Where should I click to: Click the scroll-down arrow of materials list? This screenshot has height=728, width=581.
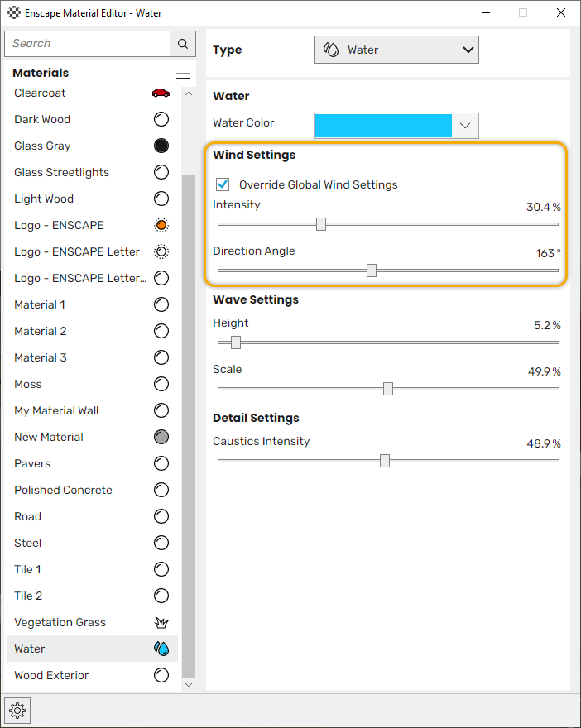pyautogui.click(x=189, y=685)
